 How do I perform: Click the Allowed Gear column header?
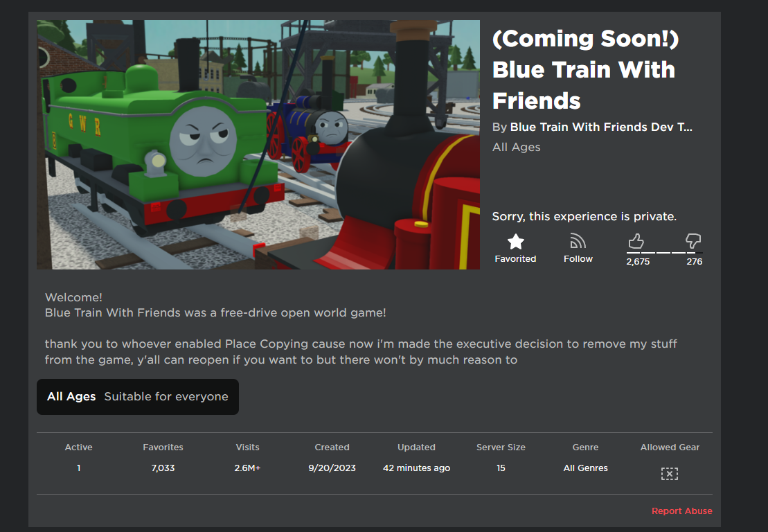click(x=670, y=447)
